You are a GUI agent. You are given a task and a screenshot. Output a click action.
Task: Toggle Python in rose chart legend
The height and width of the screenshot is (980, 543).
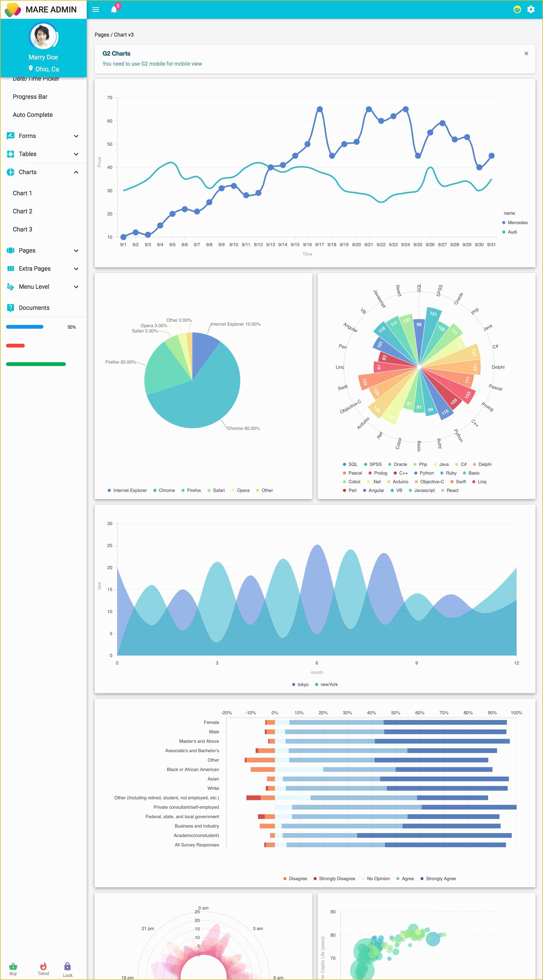pyautogui.click(x=424, y=473)
